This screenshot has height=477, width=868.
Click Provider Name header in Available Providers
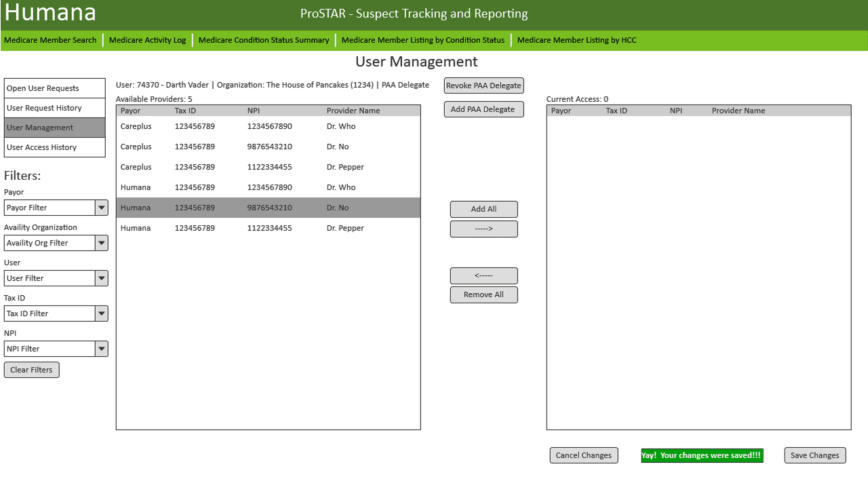(x=353, y=111)
